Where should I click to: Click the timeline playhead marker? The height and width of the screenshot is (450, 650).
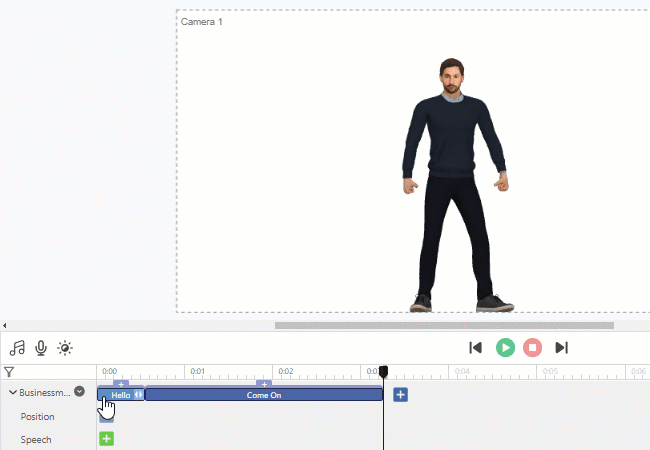383,371
